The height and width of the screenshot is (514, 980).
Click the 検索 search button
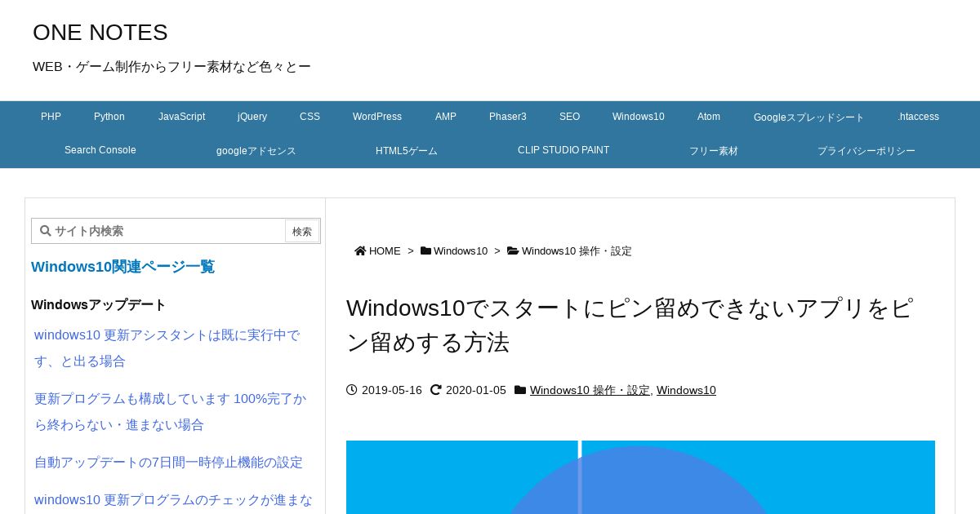[302, 231]
